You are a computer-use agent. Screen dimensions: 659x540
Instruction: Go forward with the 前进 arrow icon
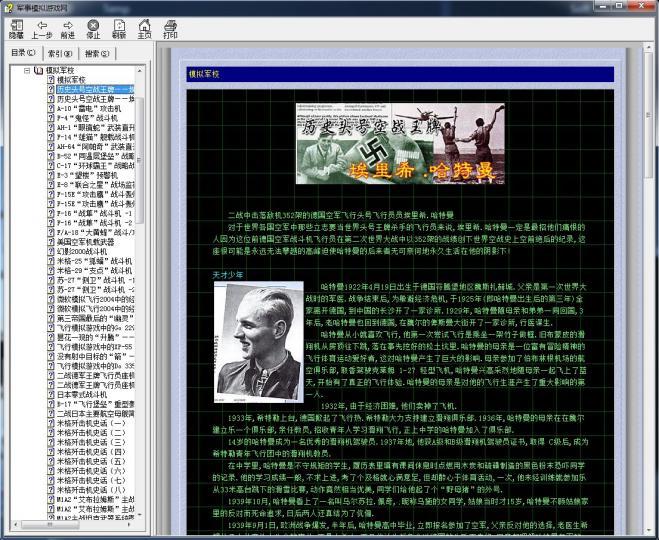tap(67, 28)
